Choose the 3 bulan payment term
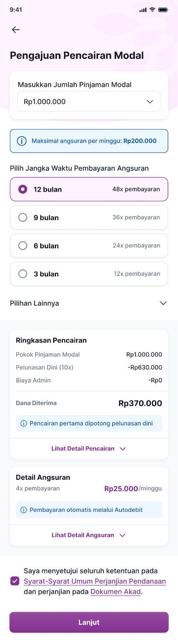This screenshot has height=644, width=178. click(89, 274)
